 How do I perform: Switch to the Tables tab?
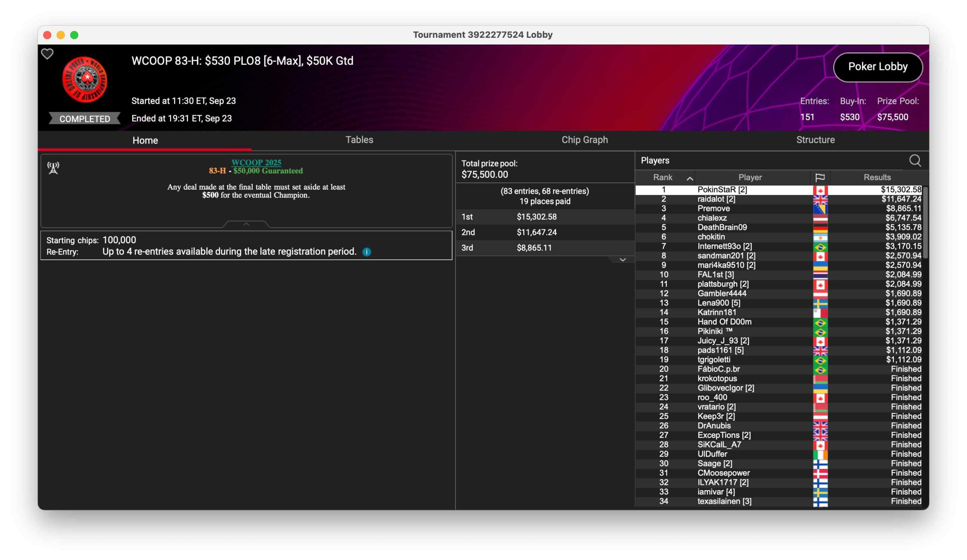pyautogui.click(x=359, y=140)
